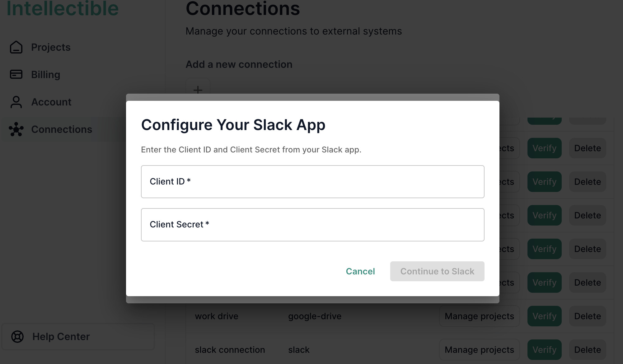Viewport: 623px width, 364px height.
Task: Delete the slack connection entry
Action: 588,350
